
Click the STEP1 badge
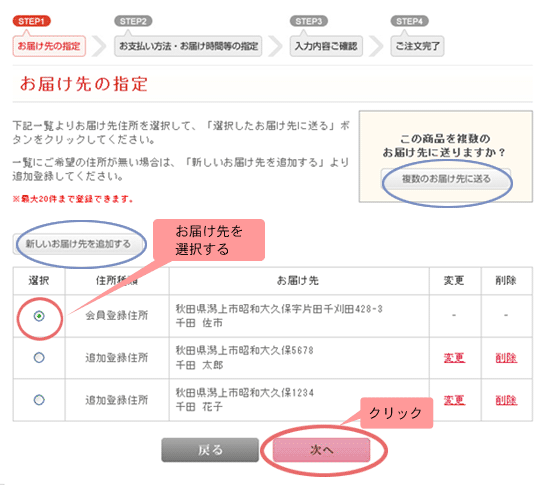(x=32, y=21)
